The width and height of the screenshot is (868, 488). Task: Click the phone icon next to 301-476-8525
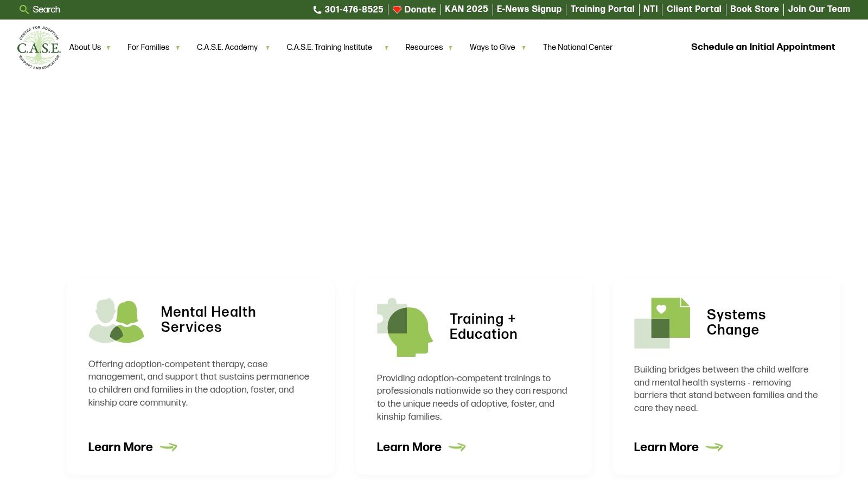coord(317,9)
